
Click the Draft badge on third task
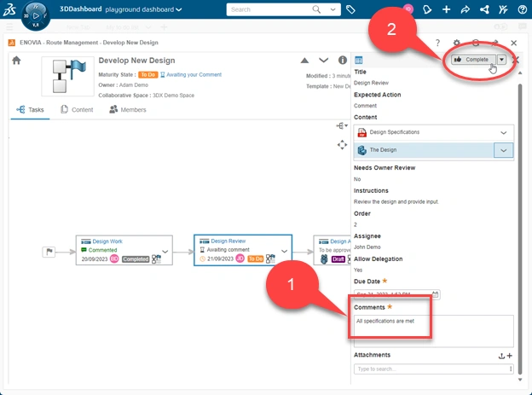pos(338,259)
